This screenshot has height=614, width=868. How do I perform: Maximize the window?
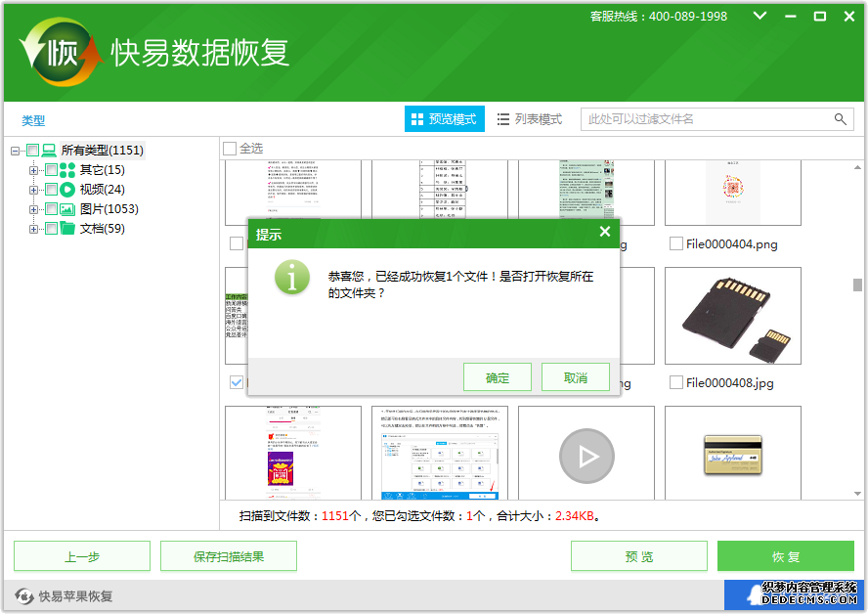pos(820,17)
